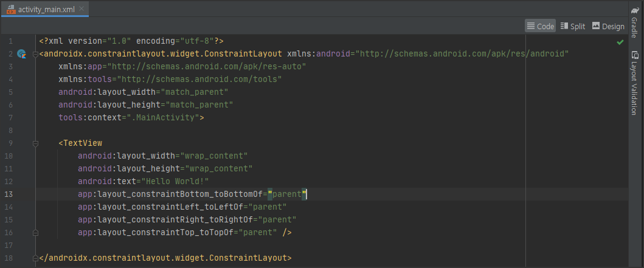This screenshot has width=644, height=268.
Task: Collapse the ConstraintLayout tag fold on line 2
Action: pos(35,53)
